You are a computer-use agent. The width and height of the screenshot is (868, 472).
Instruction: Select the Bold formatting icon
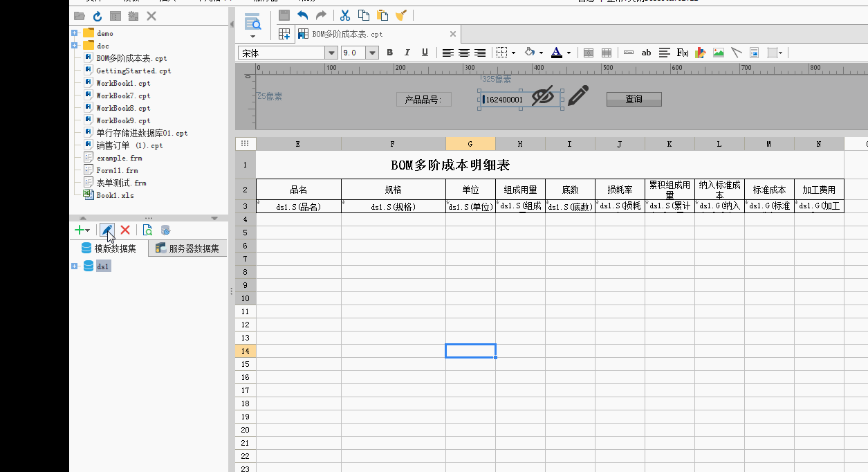(x=389, y=52)
